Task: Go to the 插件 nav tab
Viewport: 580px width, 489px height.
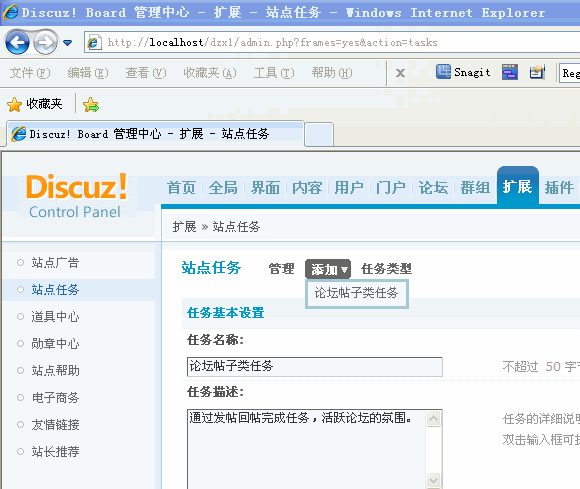Action: (559, 188)
